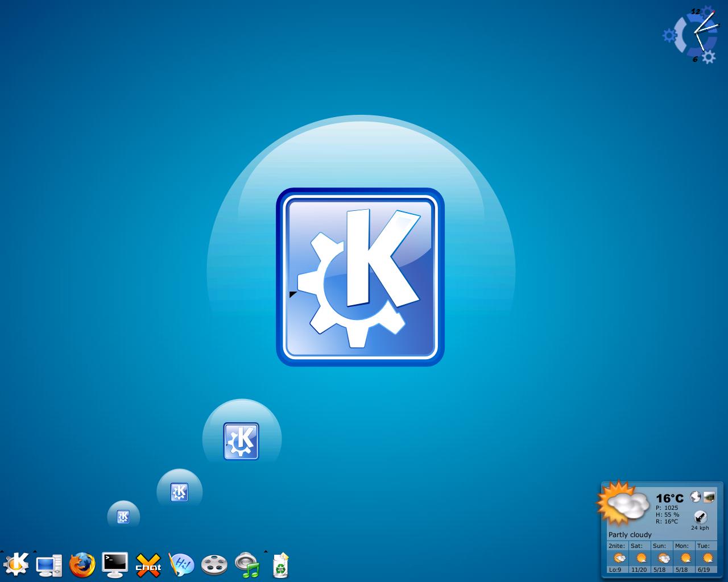Click the large partly cloudy sun icon

tap(623, 504)
